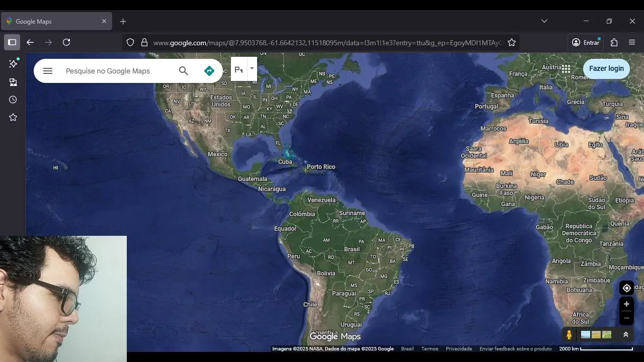
Task: Expand the list all tabs chevron
Action: pos(544,21)
